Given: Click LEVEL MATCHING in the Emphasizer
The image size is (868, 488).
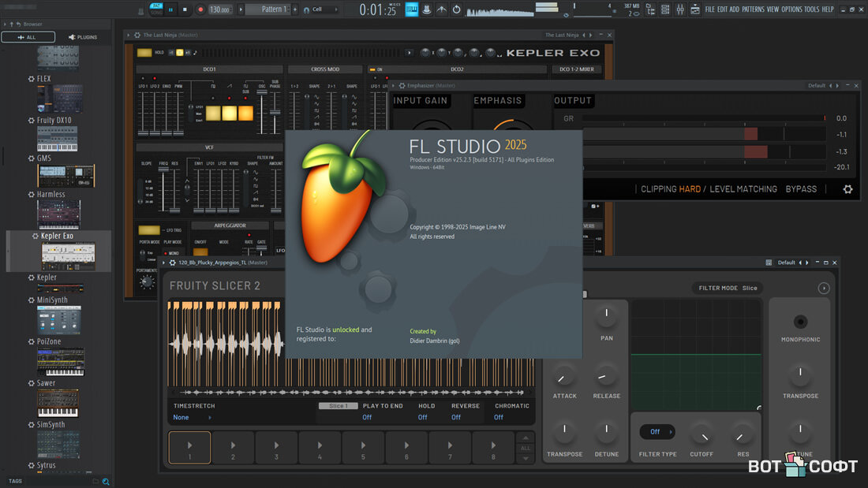Looking at the screenshot, I should point(743,189).
